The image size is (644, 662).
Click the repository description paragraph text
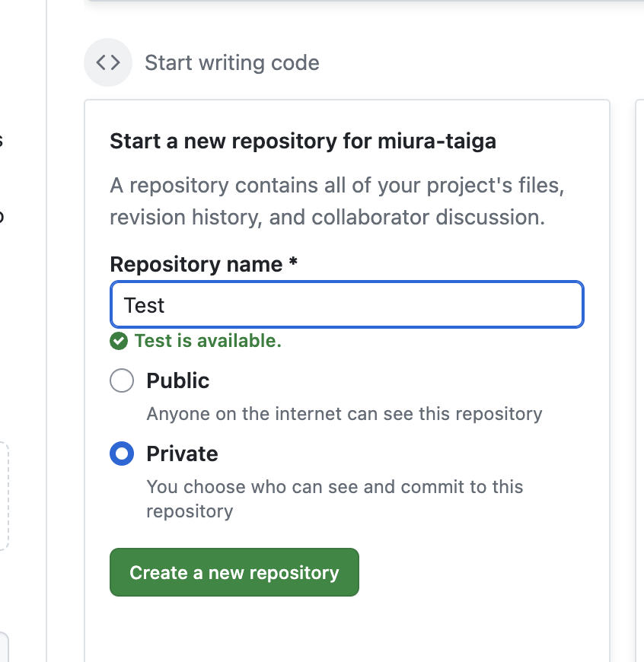pyautogui.click(x=336, y=202)
